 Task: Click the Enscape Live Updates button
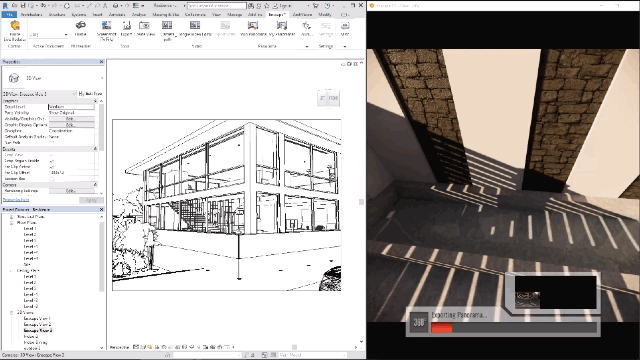click(x=15, y=31)
